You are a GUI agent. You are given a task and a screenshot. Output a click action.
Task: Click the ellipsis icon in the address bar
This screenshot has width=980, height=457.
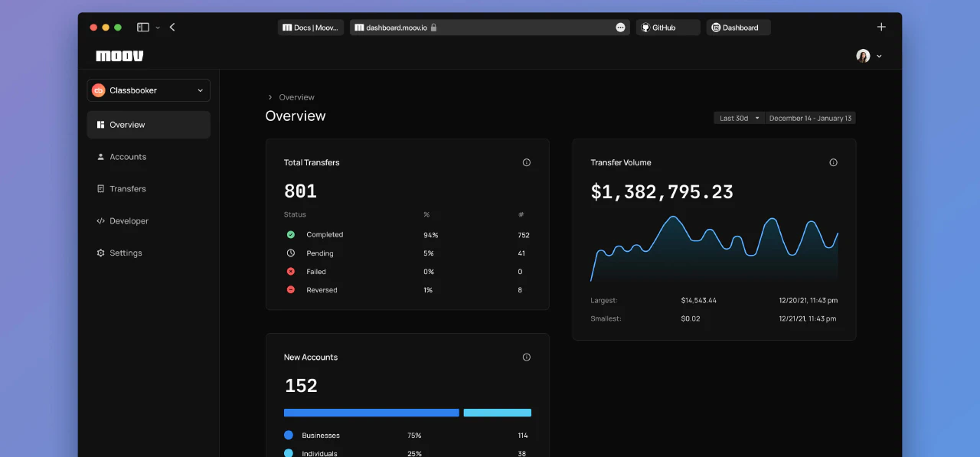[620, 28]
